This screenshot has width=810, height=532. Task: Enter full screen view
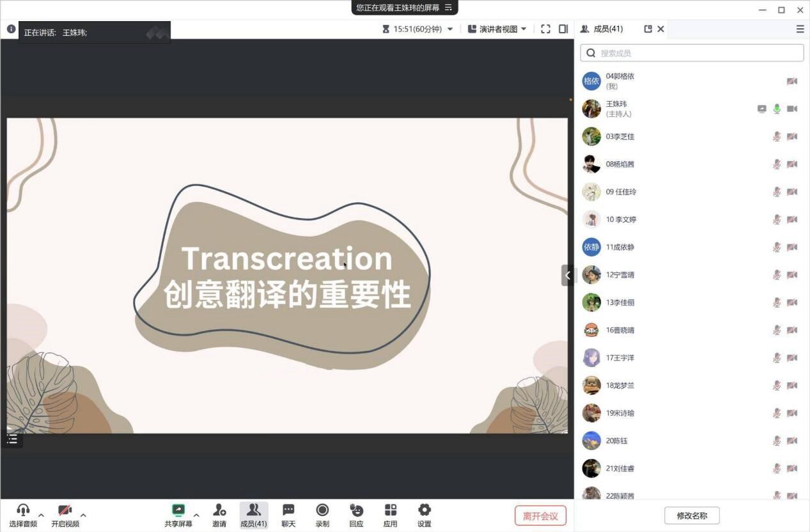pos(545,29)
